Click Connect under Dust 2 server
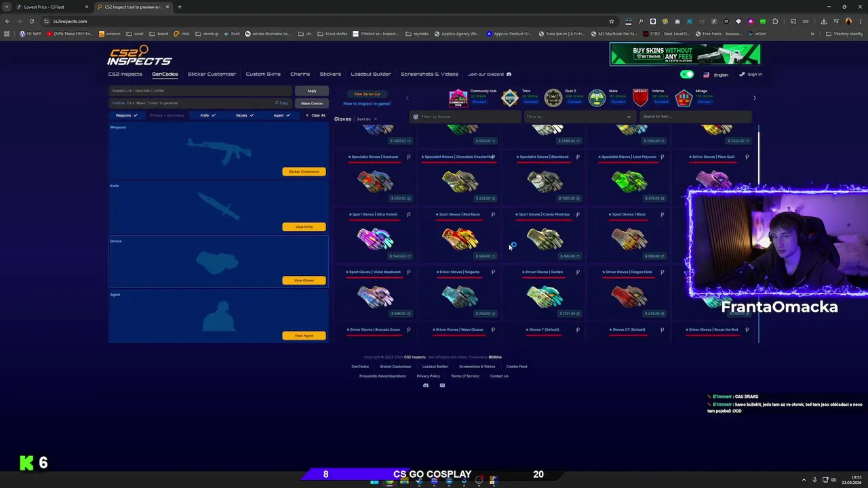 coord(574,102)
